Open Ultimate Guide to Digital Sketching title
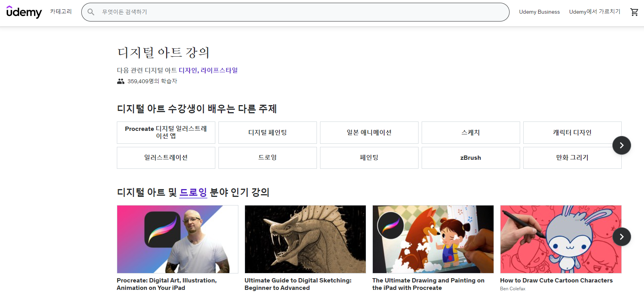644x293 pixels. (298, 284)
